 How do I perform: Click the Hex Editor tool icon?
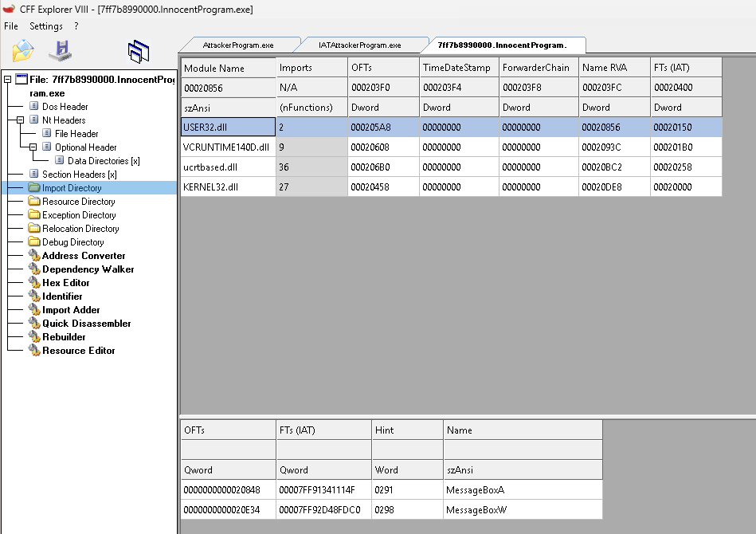pyautogui.click(x=33, y=281)
